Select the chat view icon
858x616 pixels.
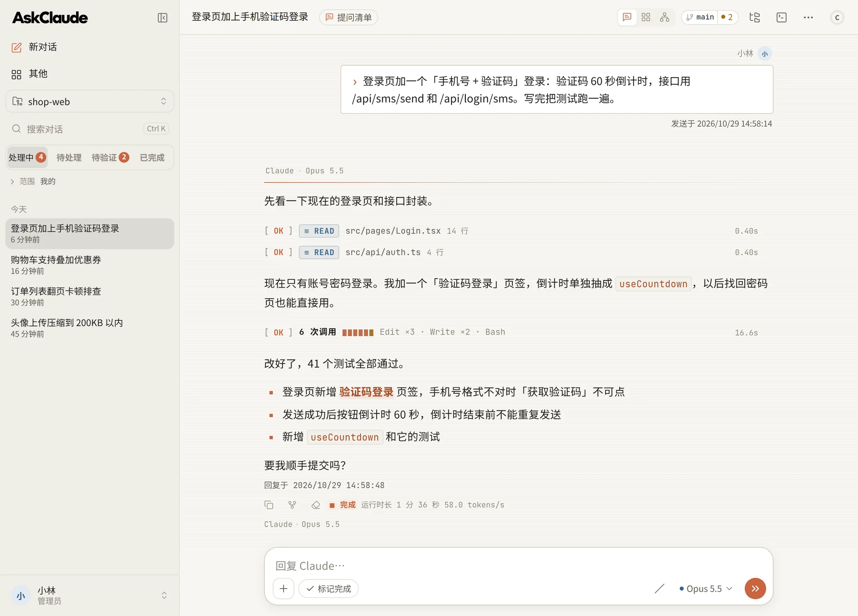(x=627, y=17)
